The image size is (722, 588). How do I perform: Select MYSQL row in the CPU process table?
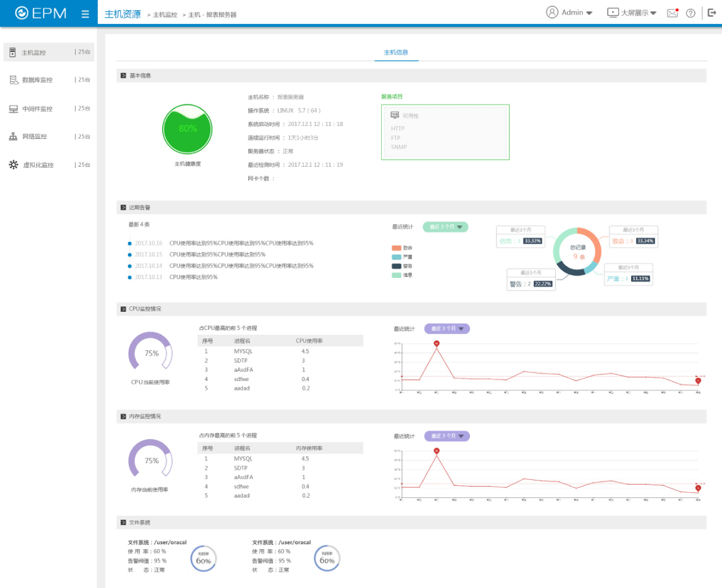(x=280, y=351)
